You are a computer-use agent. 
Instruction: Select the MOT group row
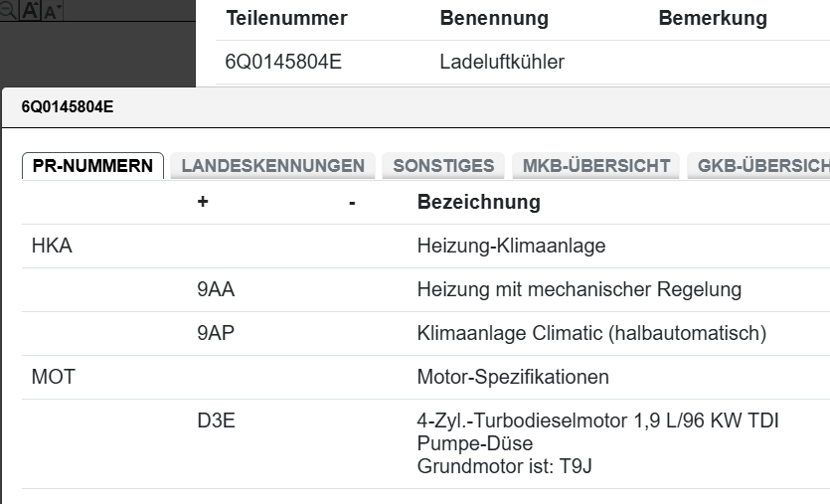coord(54,377)
